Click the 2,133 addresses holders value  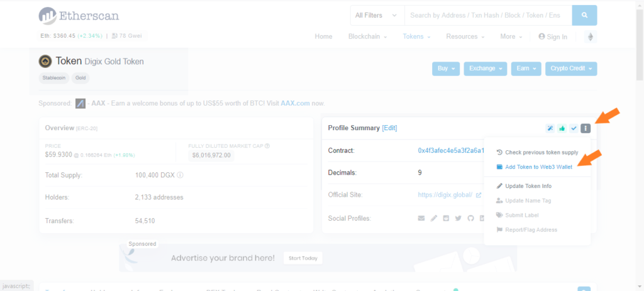pos(159,197)
